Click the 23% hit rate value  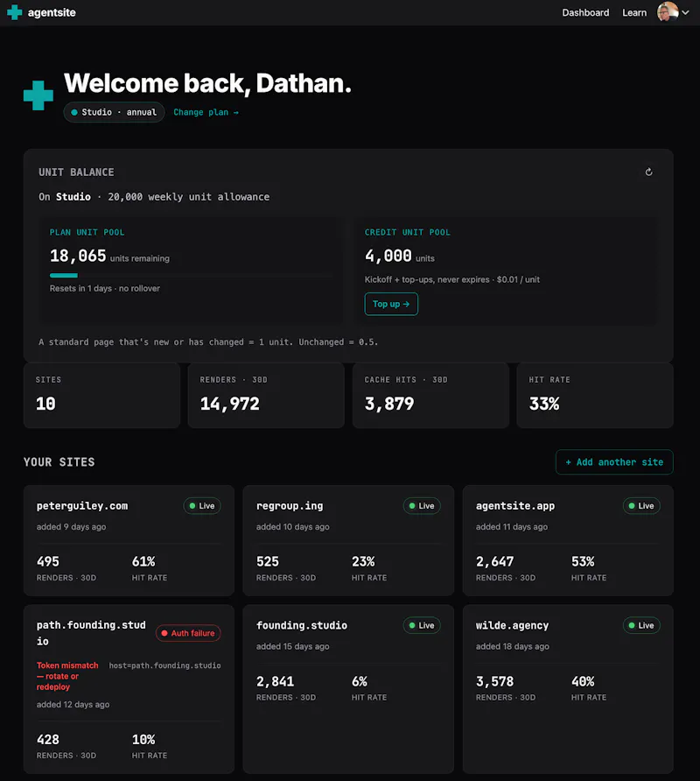click(x=363, y=561)
